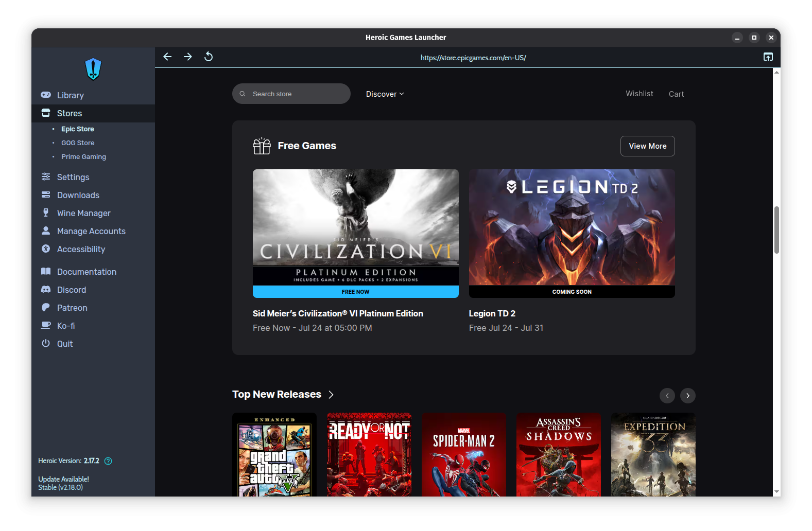Open Sid Meier's Civilization VI title link
This screenshot has height=531, width=812.
click(338, 313)
